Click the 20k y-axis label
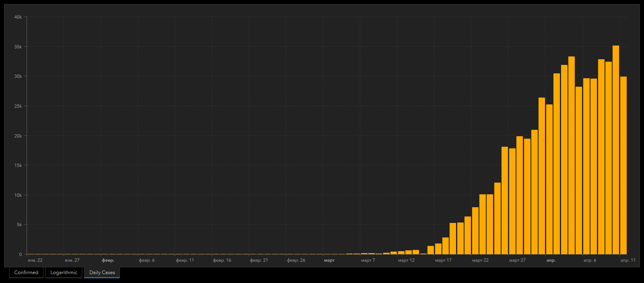The image size is (644, 283). pos(18,136)
